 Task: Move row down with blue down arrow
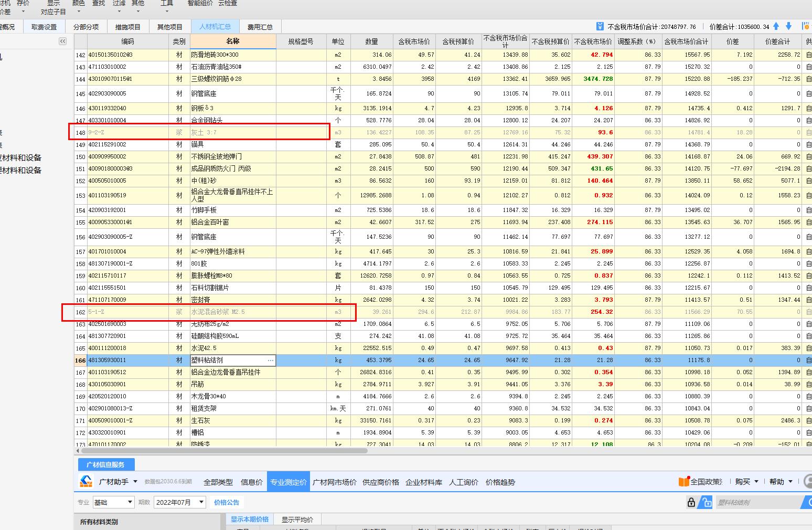click(788, 26)
